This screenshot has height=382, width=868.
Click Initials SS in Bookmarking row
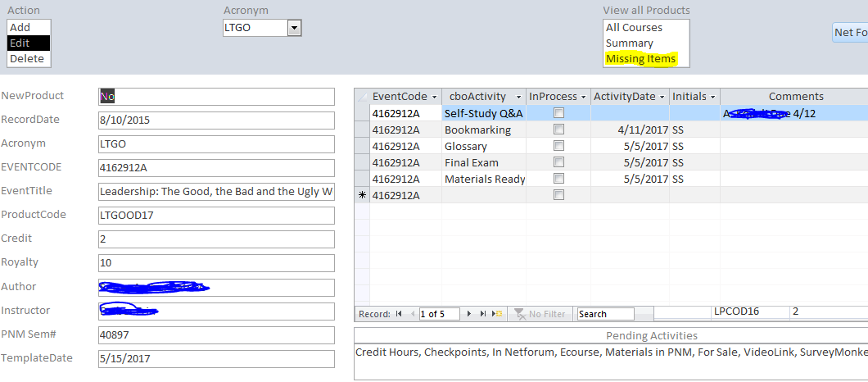694,130
